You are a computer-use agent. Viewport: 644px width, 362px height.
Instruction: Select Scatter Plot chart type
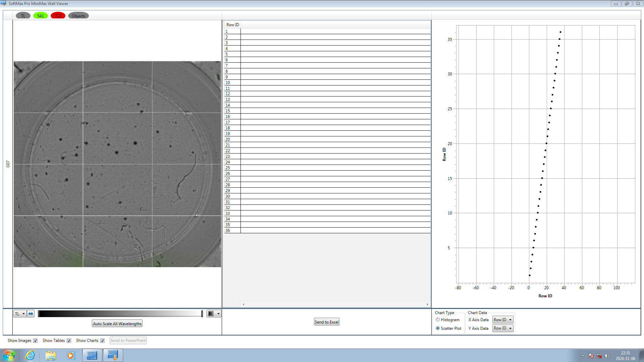coord(438,328)
